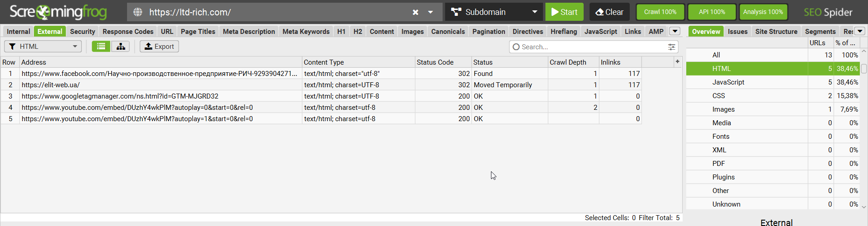Start the crawl
This screenshot has width=868, height=226.
564,12
